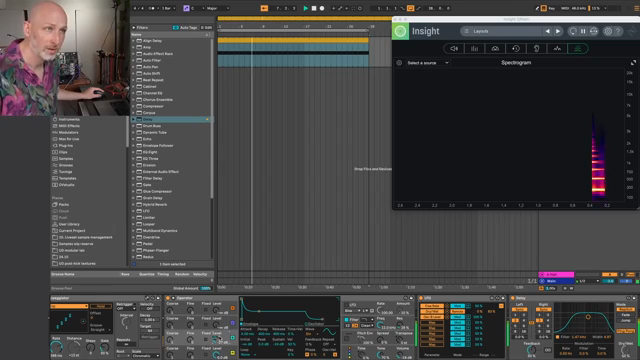The height and width of the screenshot is (360, 640).
Task: Click the spectrogram source settings gear
Action: coord(399,63)
